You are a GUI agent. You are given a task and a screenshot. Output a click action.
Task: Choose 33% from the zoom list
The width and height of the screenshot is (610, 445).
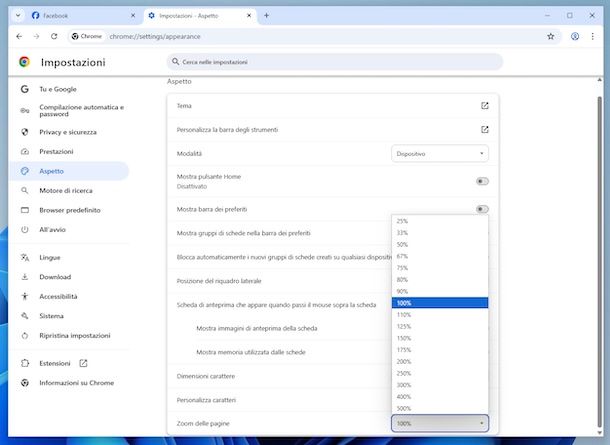(x=440, y=233)
